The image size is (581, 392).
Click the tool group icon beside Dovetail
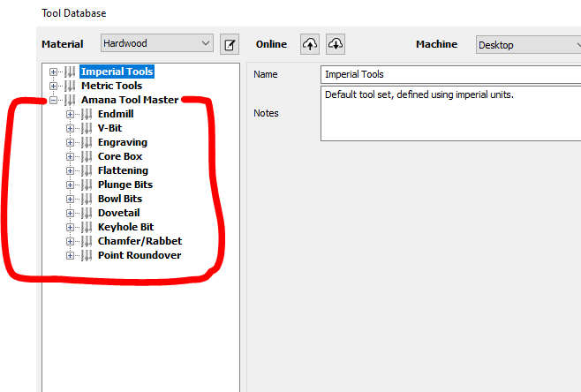coord(87,213)
